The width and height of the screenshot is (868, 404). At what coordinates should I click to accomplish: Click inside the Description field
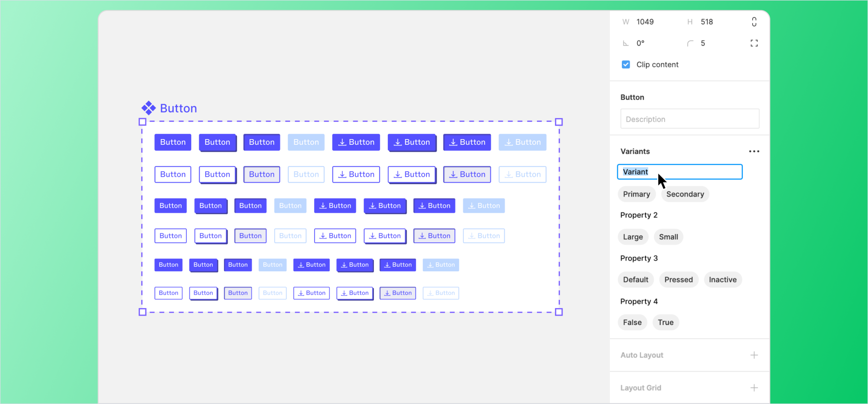tap(689, 118)
